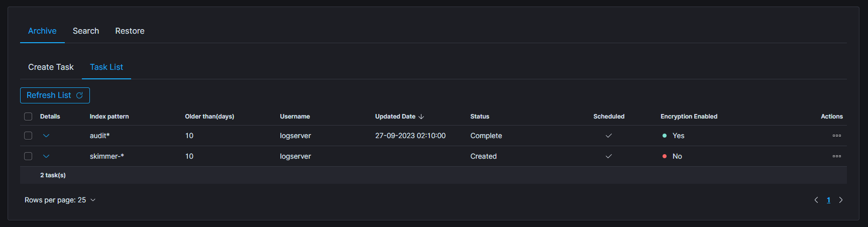This screenshot has height=227, width=868.
Task: Open the Rows per page dropdown
Action: click(x=60, y=200)
